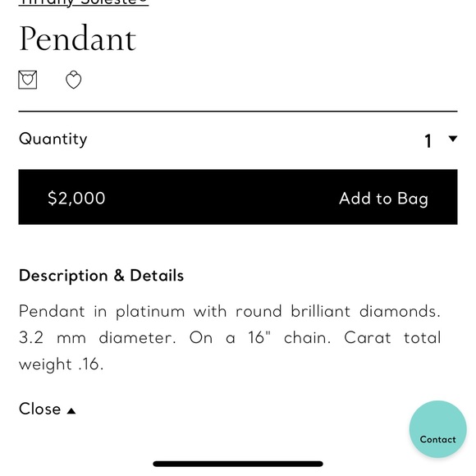Tap the '3.2 mm diameter' text
The image size is (476, 476).
(98, 337)
